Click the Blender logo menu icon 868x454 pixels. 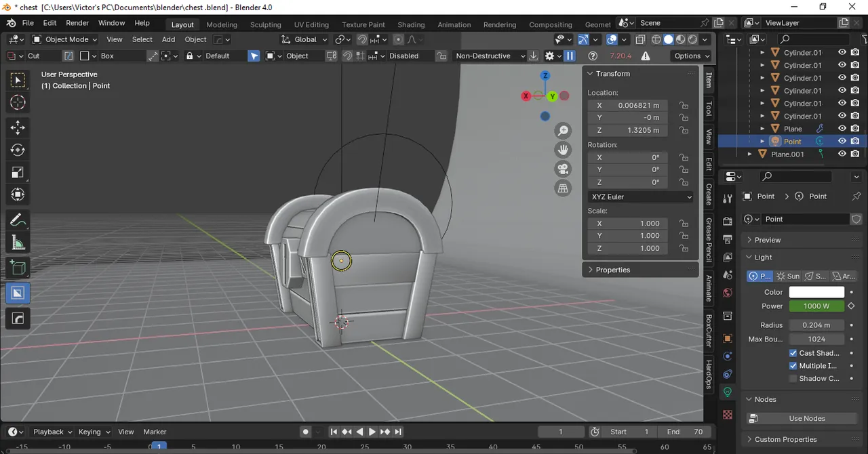pyautogui.click(x=11, y=23)
